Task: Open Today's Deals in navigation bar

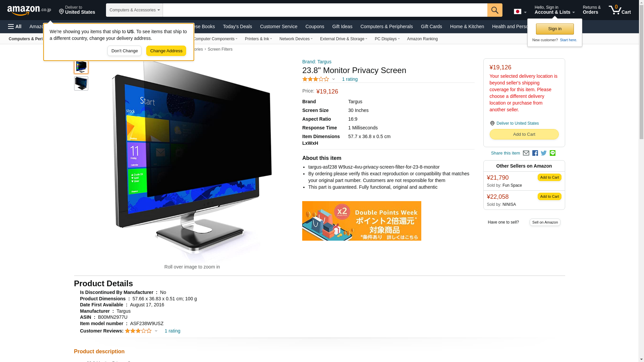Action: [x=237, y=26]
